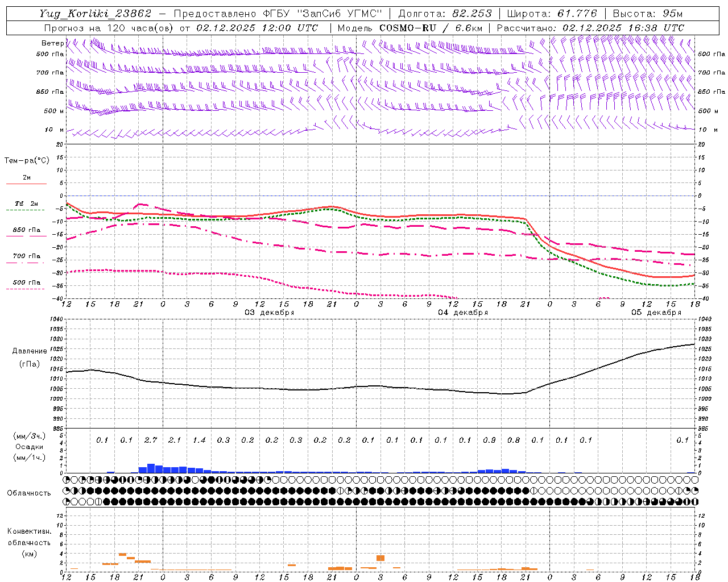Click the Облачность cloud cover label

tap(29, 493)
